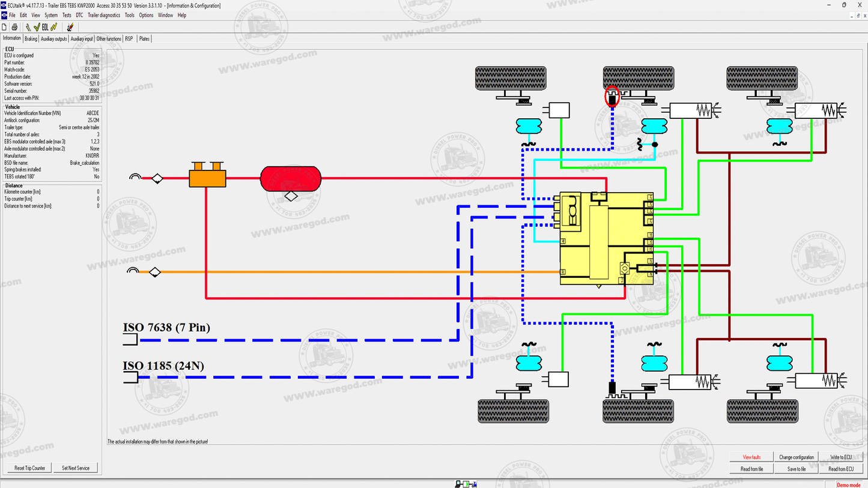868x488 pixels.
Task: Click the Set Next Service button
Action: 75,468
